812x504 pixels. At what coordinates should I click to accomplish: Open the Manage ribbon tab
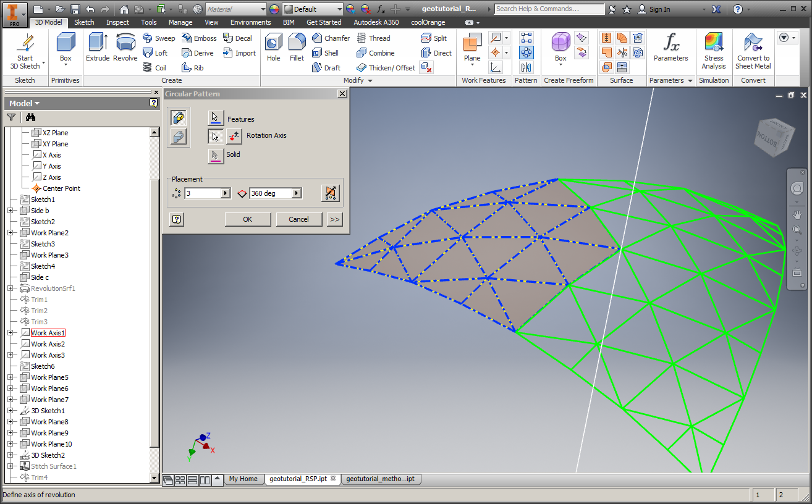pyautogui.click(x=180, y=22)
